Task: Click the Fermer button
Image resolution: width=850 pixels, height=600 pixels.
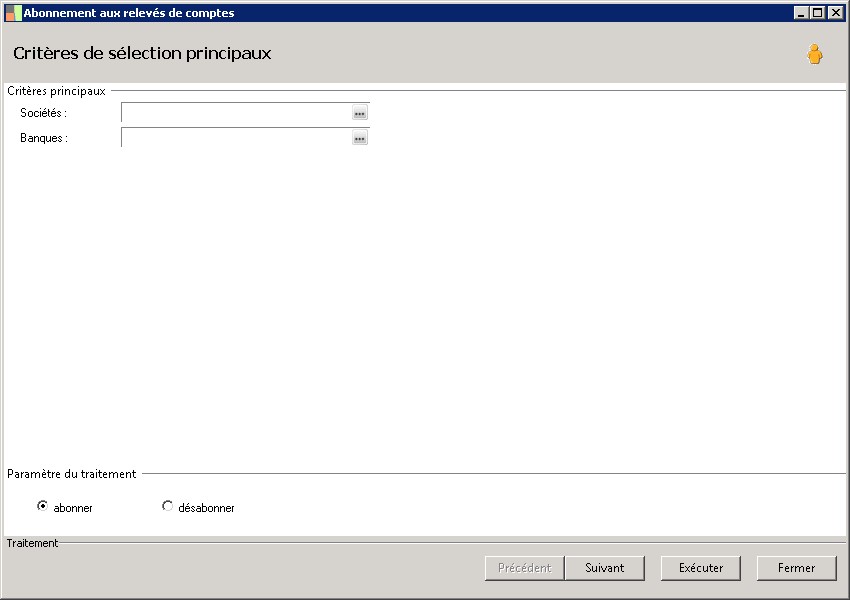Action: (x=796, y=568)
